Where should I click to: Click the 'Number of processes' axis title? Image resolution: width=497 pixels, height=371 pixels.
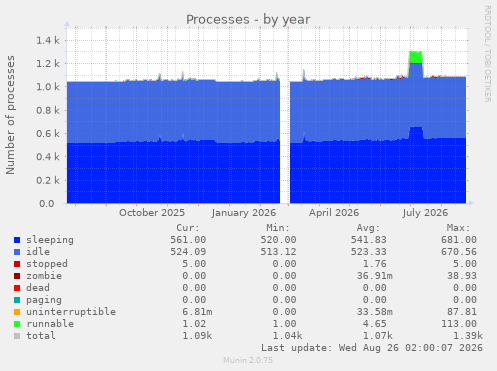tap(10, 115)
